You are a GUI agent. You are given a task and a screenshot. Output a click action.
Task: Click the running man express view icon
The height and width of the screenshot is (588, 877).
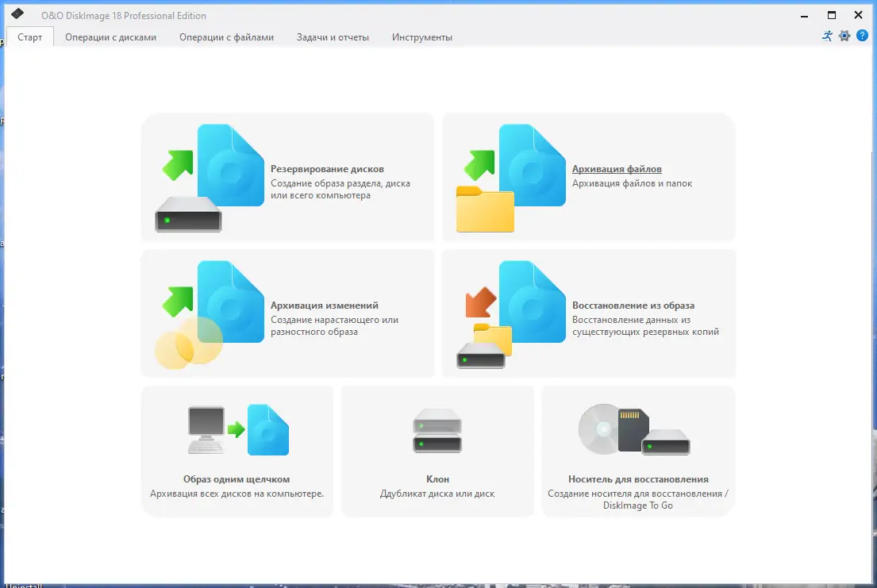tap(827, 36)
